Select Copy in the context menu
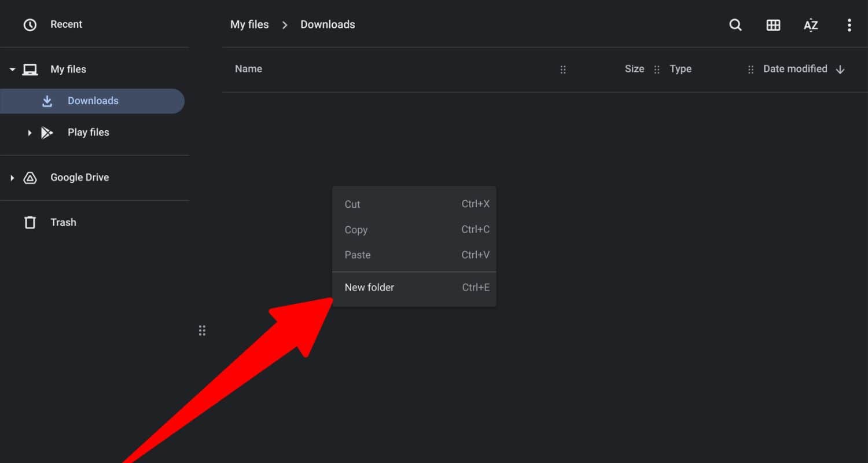868x463 pixels. point(356,230)
